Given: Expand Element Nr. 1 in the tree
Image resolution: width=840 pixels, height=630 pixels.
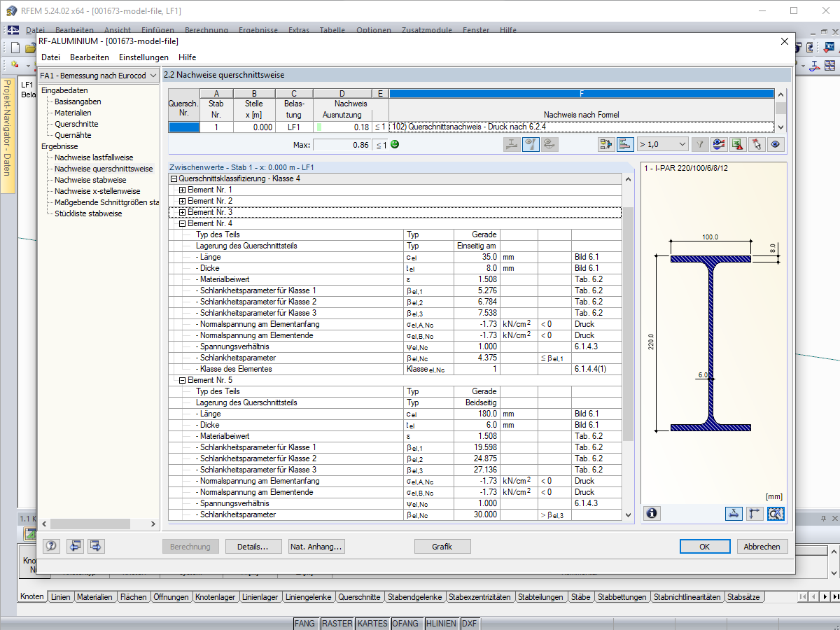Looking at the screenshot, I should click(x=183, y=190).
